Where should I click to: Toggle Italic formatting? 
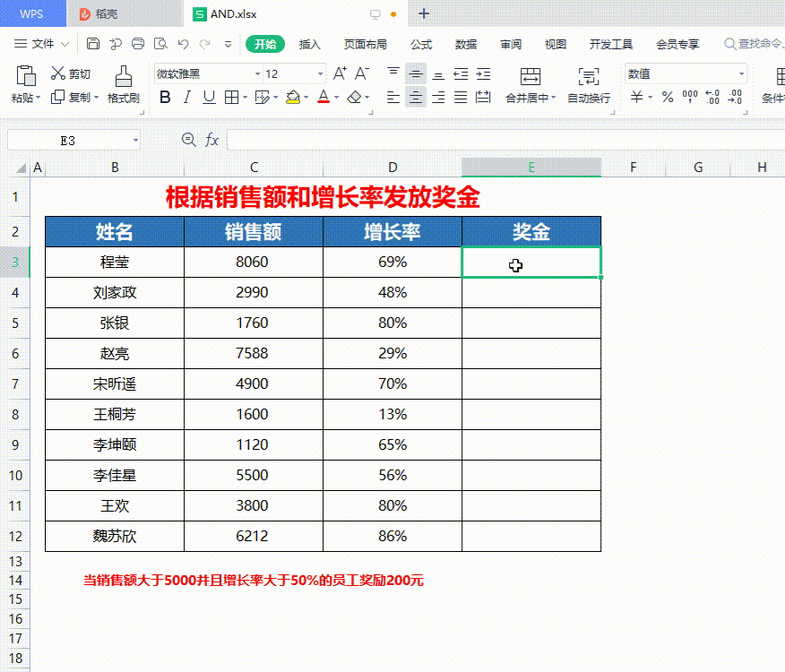pos(187,97)
